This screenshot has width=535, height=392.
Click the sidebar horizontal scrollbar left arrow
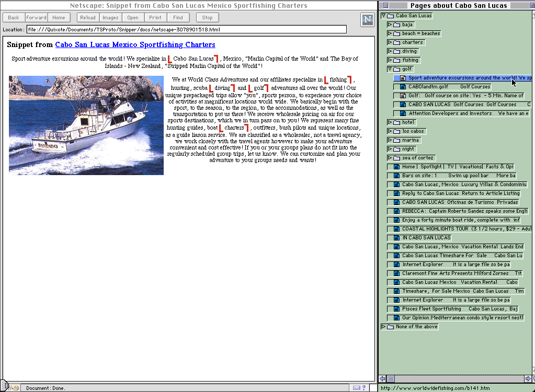(x=382, y=379)
